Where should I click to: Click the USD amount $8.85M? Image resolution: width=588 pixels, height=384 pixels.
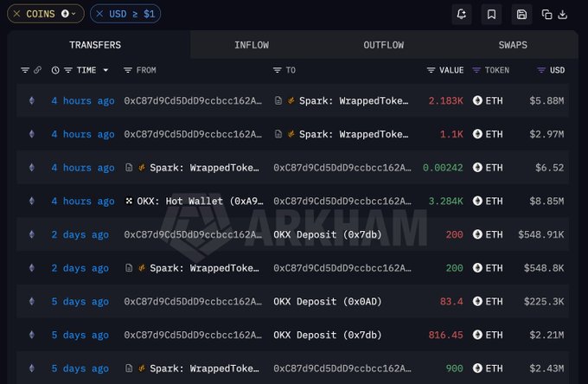(x=546, y=202)
